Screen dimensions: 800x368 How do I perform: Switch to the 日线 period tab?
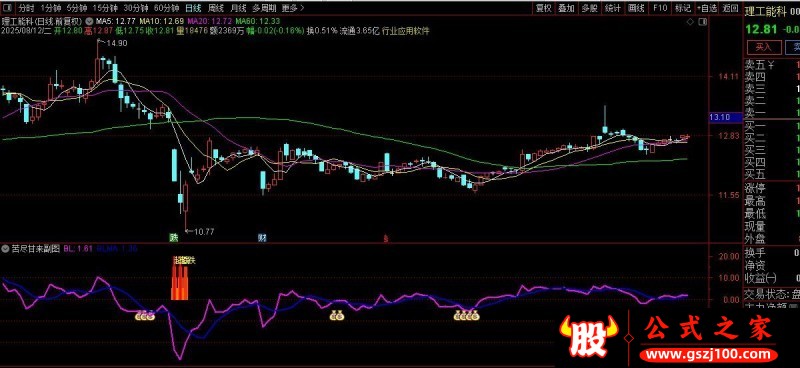tap(193, 8)
